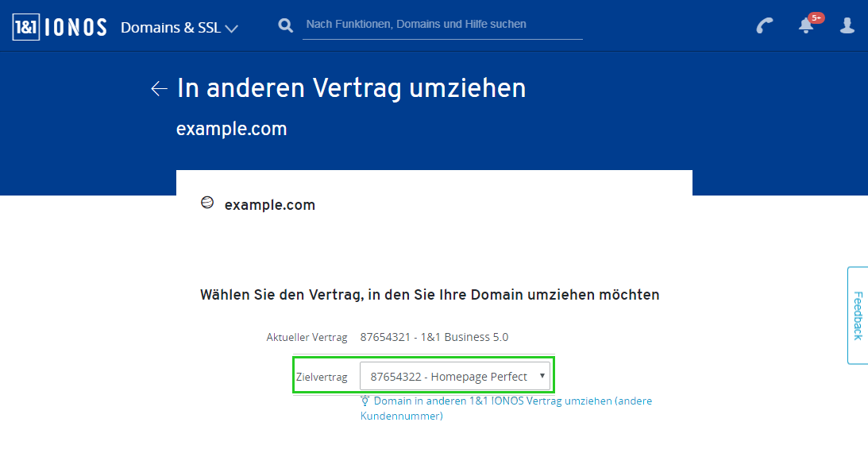The height and width of the screenshot is (457, 868).
Task: Focus the Funktionen, Domains und Hilfe search field
Action: coord(442,25)
